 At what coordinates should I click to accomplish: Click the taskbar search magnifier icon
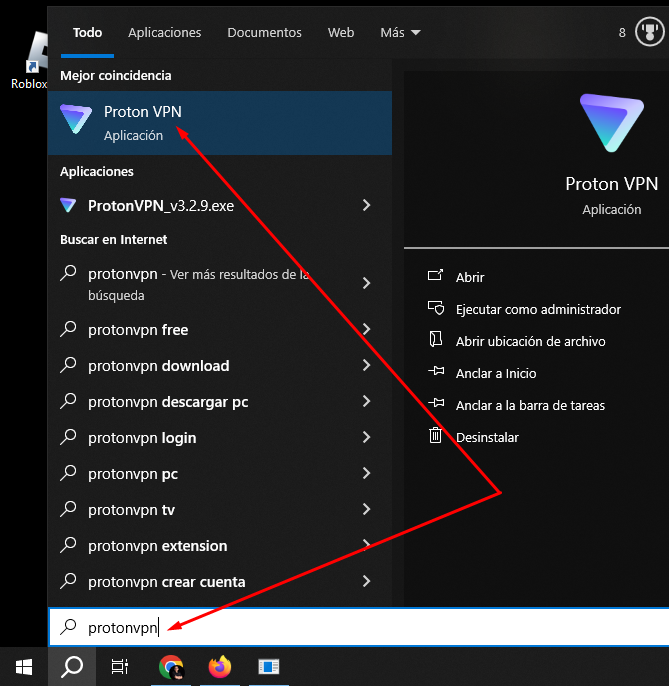click(72, 666)
